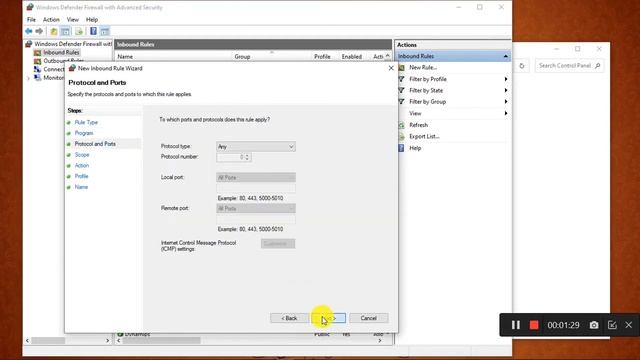Click the Refresh icon in Actions pane
Screen dimensions: 640x360
coord(402,125)
